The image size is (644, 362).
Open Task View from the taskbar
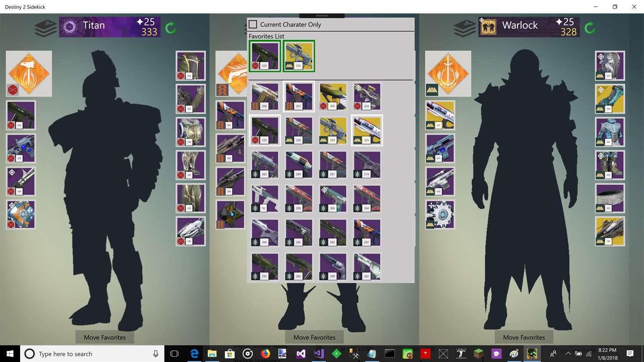tap(174, 354)
